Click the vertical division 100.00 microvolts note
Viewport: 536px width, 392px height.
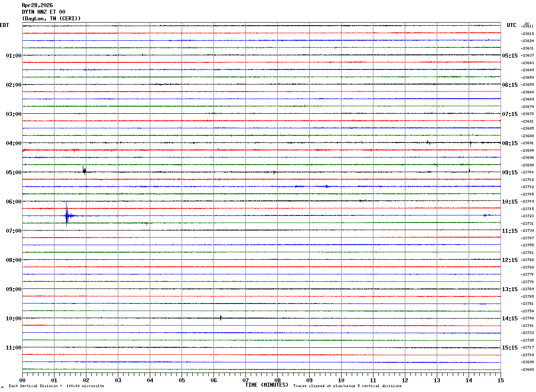[x=57, y=386]
